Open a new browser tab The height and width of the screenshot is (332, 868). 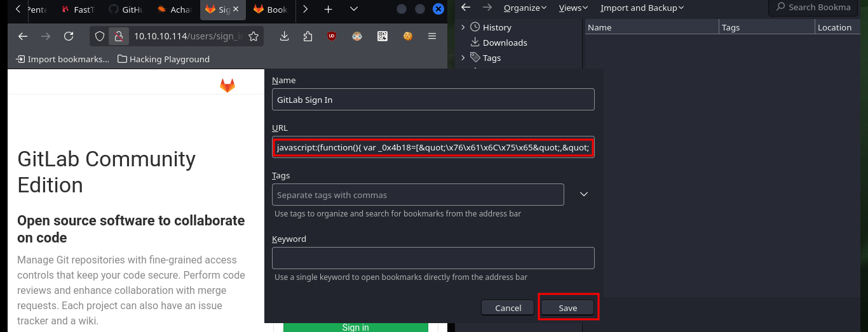tap(329, 10)
